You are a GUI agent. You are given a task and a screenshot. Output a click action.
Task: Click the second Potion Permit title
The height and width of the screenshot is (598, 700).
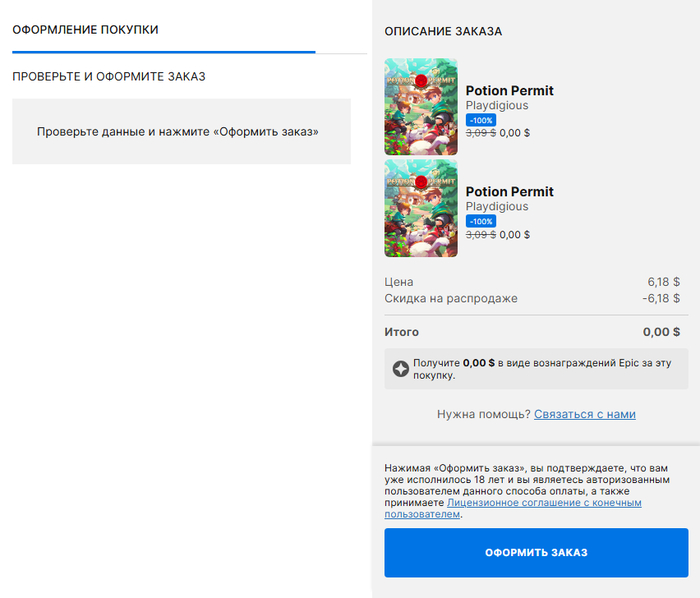pos(509,192)
